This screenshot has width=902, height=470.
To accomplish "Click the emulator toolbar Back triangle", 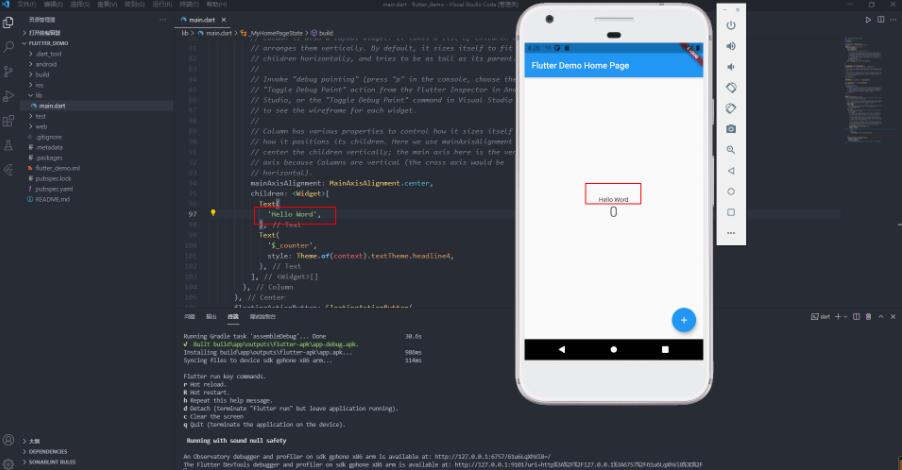I will click(x=731, y=171).
